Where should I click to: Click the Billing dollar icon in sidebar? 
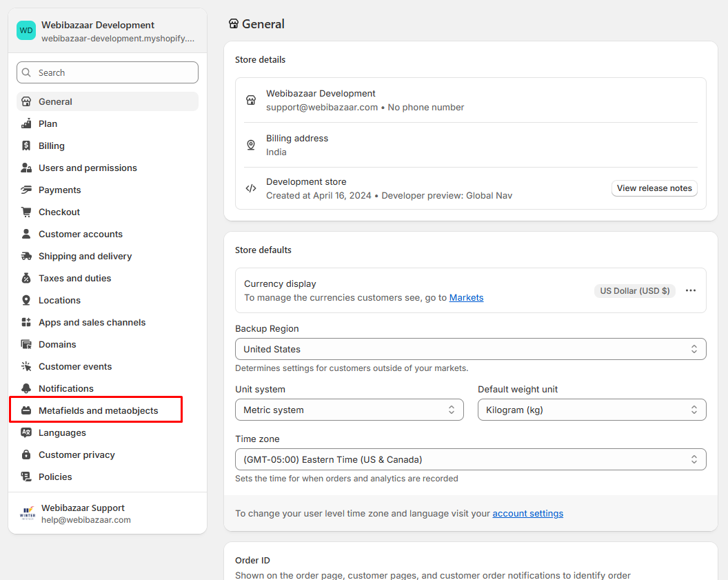click(x=26, y=146)
